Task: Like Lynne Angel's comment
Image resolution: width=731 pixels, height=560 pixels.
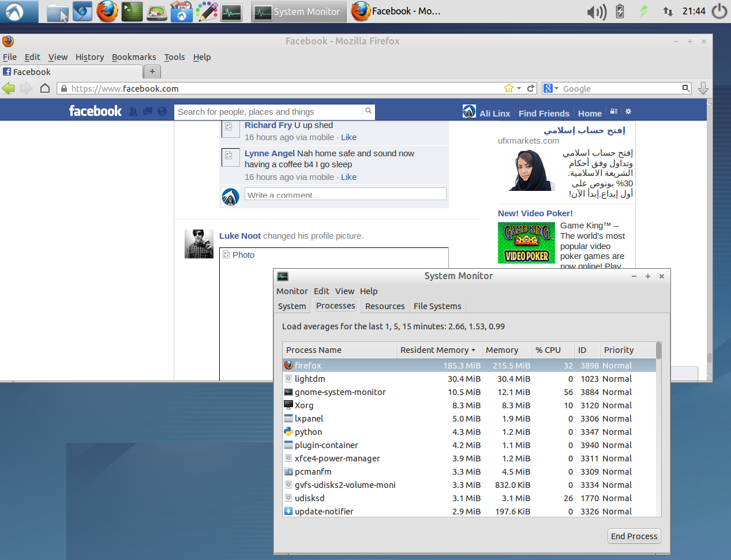Action: click(x=348, y=177)
